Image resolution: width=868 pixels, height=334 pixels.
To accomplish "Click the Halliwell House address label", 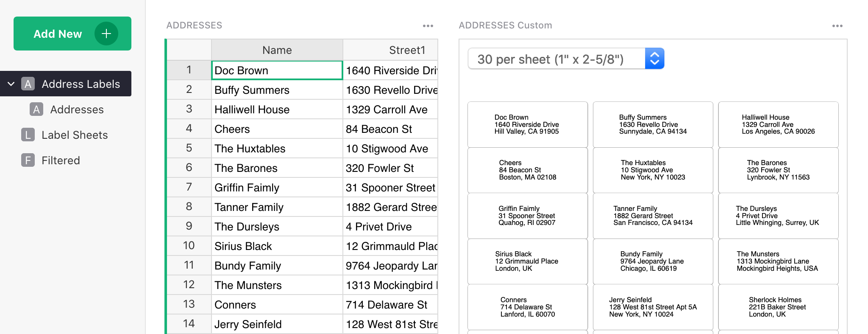I will coord(779,124).
